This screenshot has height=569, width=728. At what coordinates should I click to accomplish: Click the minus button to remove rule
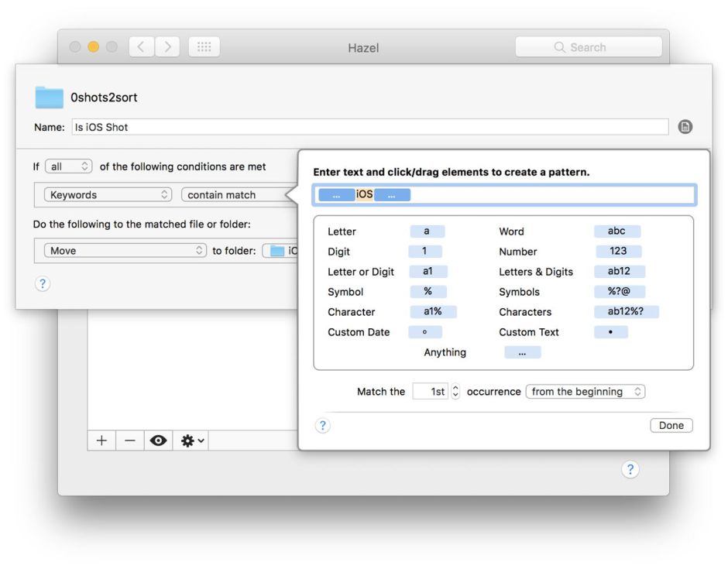coord(129,440)
